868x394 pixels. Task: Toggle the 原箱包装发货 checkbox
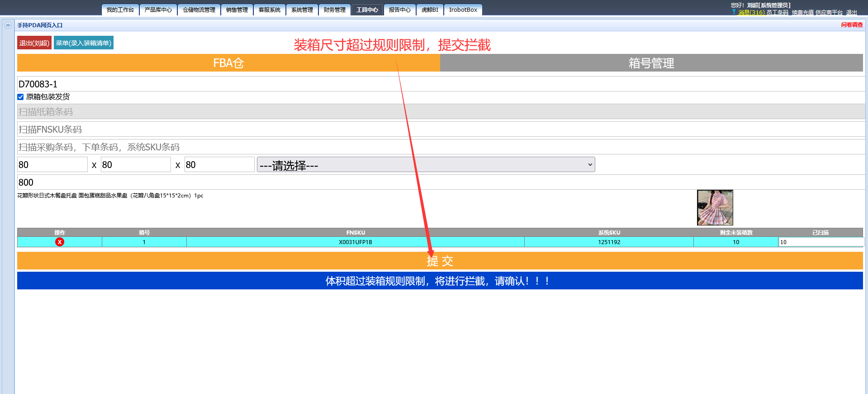(20, 97)
